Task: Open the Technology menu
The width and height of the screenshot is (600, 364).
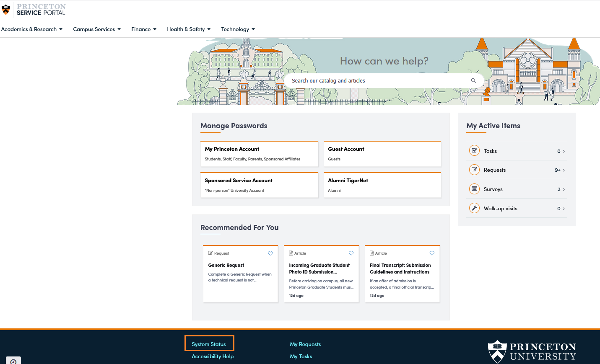Action: 238,29
